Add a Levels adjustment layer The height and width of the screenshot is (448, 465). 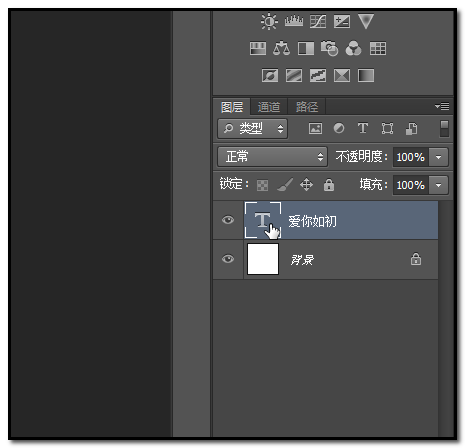[x=294, y=21]
